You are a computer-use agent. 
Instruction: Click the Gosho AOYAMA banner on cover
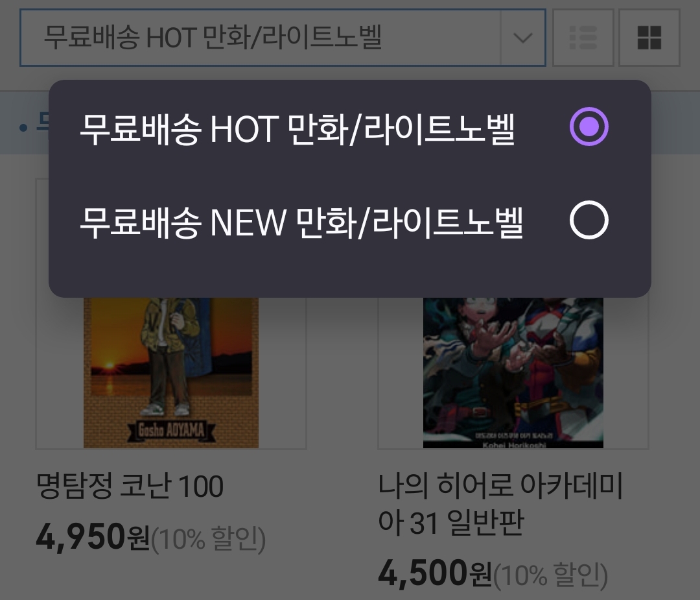click(x=171, y=430)
